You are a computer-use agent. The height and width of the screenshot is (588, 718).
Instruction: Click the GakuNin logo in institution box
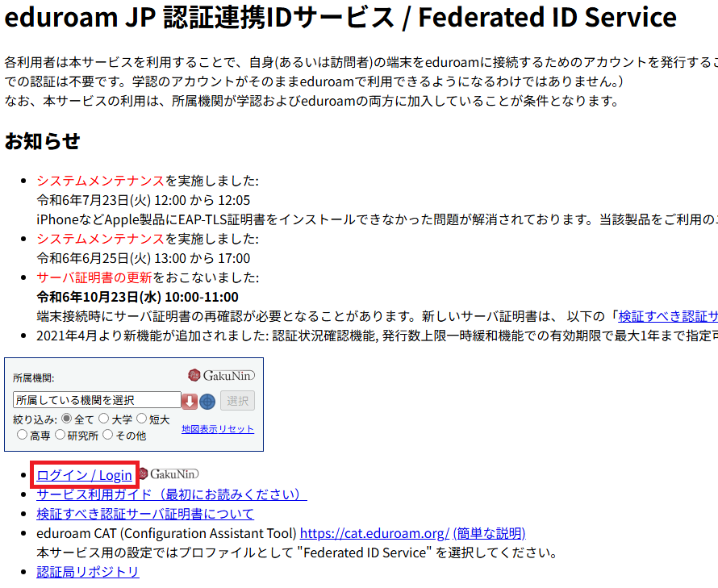pos(221,376)
